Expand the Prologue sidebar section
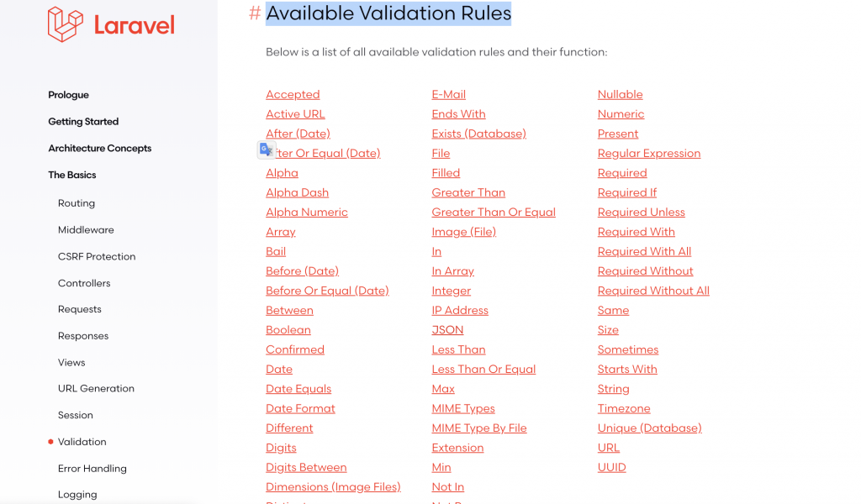The height and width of the screenshot is (504, 861). 68,95
